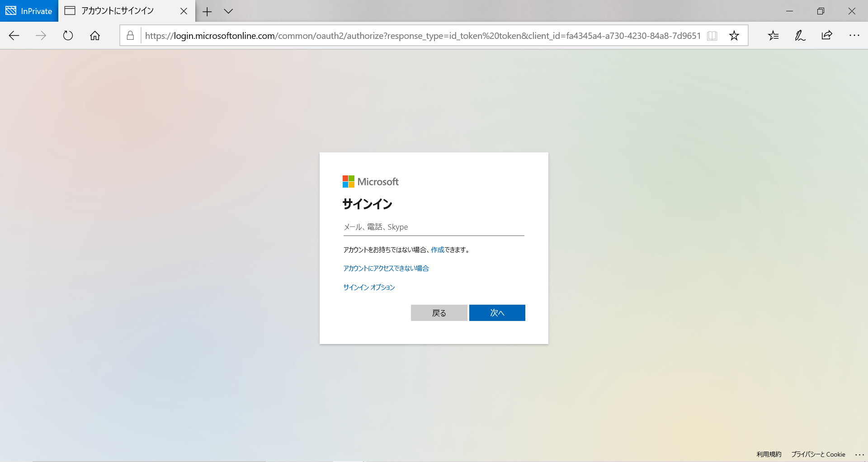Click the InPrivate badge
The width and height of the screenshot is (868, 462).
29,11
